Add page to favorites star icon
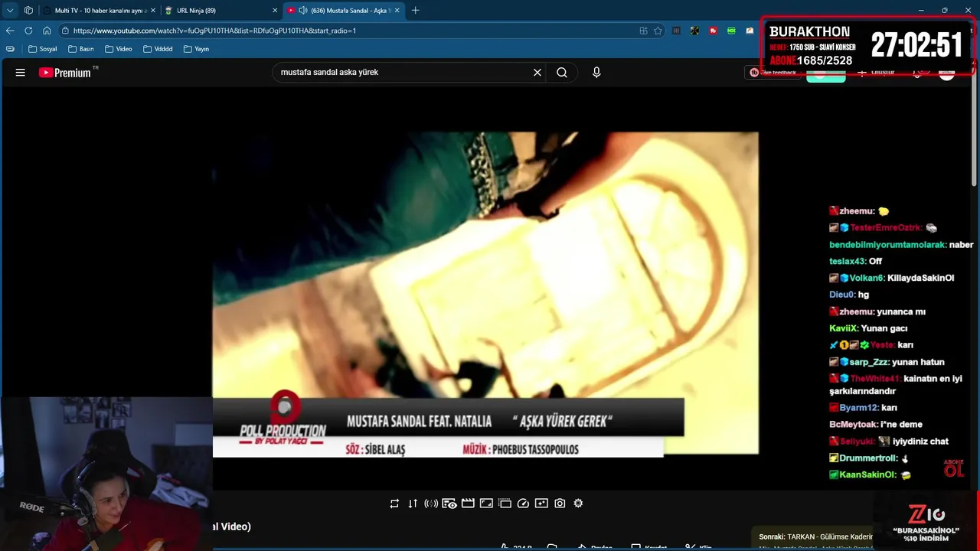Image resolution: width=980 pixels, height=551 pixels. [x=658, y=31]
